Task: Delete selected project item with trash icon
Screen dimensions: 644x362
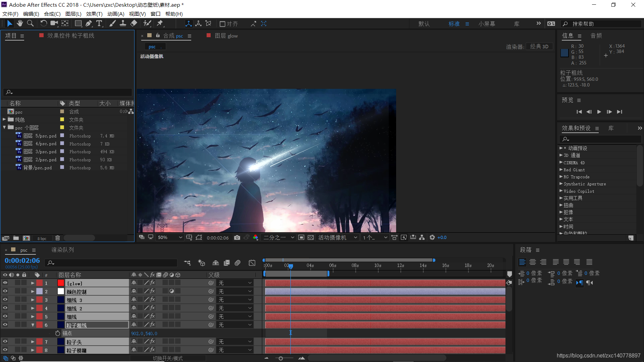Action: [57, 238]
